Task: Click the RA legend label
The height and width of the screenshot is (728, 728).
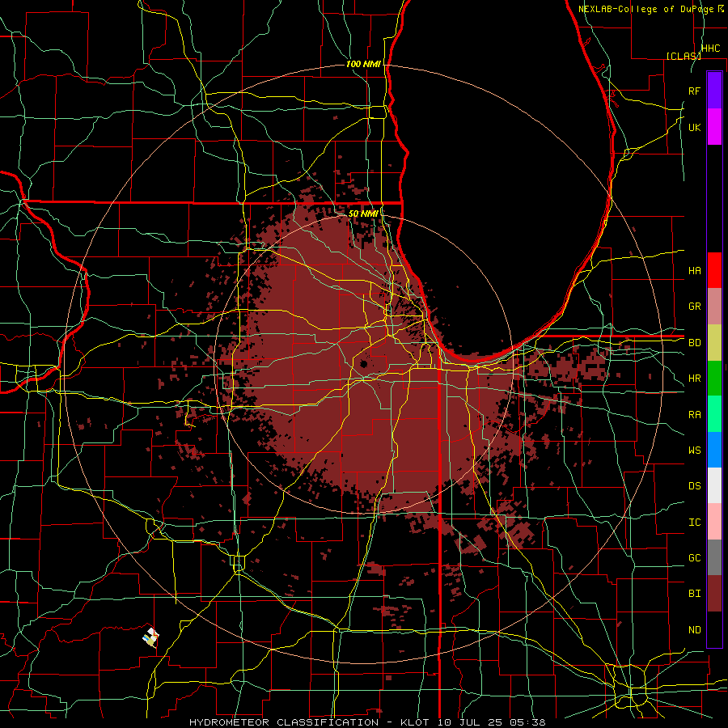Action: point(695,415)
